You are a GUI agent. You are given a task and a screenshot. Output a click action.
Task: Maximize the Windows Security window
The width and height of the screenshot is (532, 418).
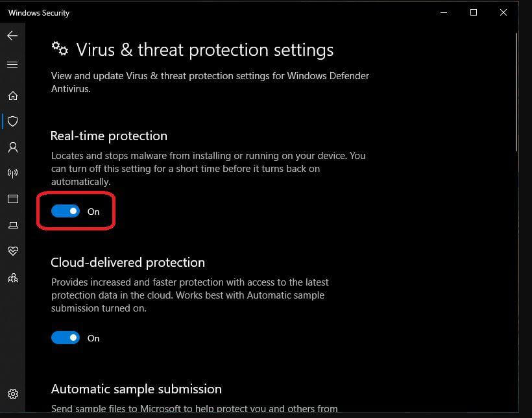click(474, 12)
